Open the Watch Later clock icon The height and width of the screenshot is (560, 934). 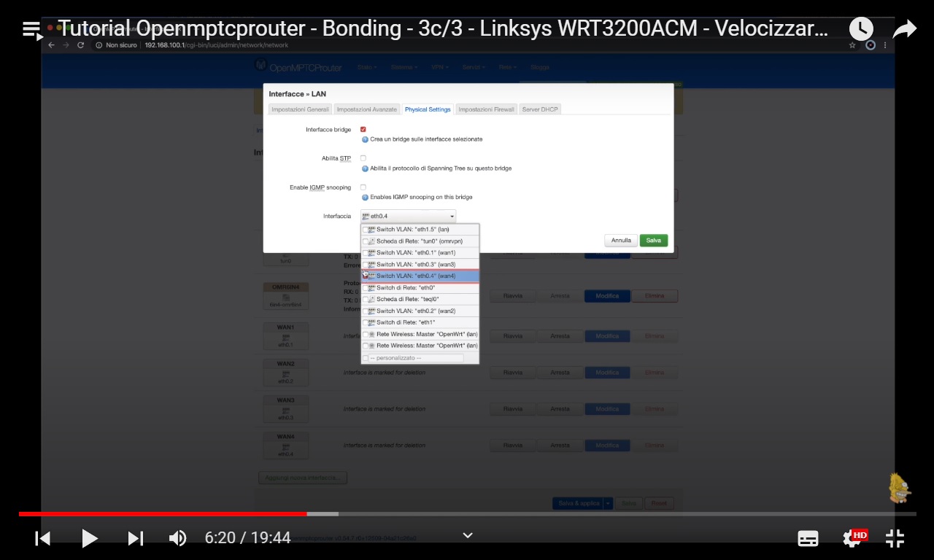pyautogui.click(x=861, y=28)
